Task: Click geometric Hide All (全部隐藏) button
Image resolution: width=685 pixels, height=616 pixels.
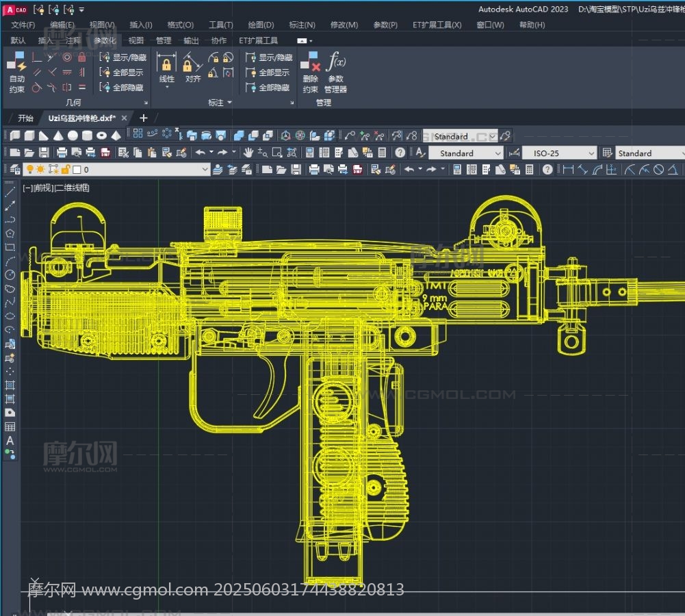Action: (122, 88)
